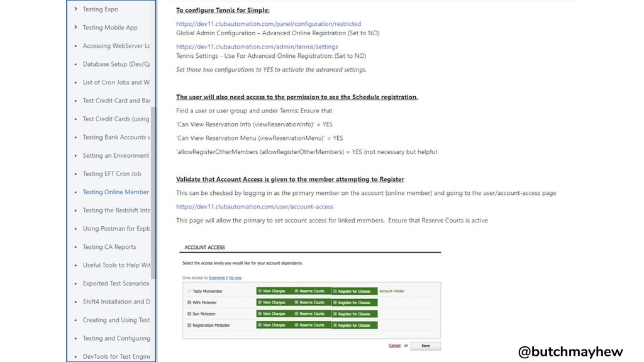Toggle the Registration Mctester row checkbox

(189, 325)
